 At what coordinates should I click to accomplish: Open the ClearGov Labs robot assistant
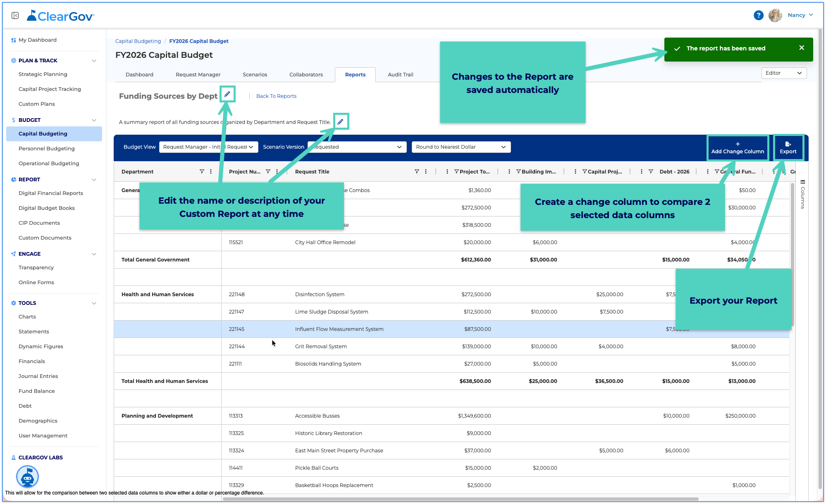point(27,477)
